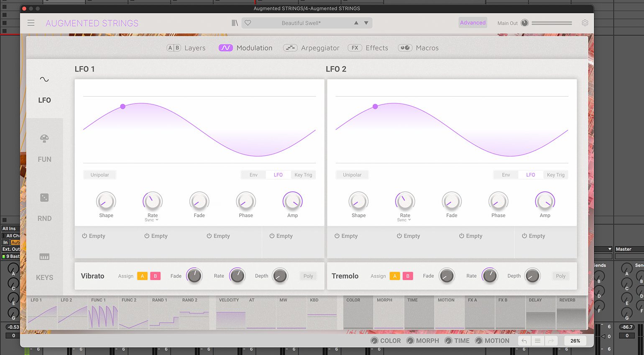The height and width of the screenshot is (355, 644).
Task: Favorite the preset with heart icon
Action: click(x=248, y=23)
